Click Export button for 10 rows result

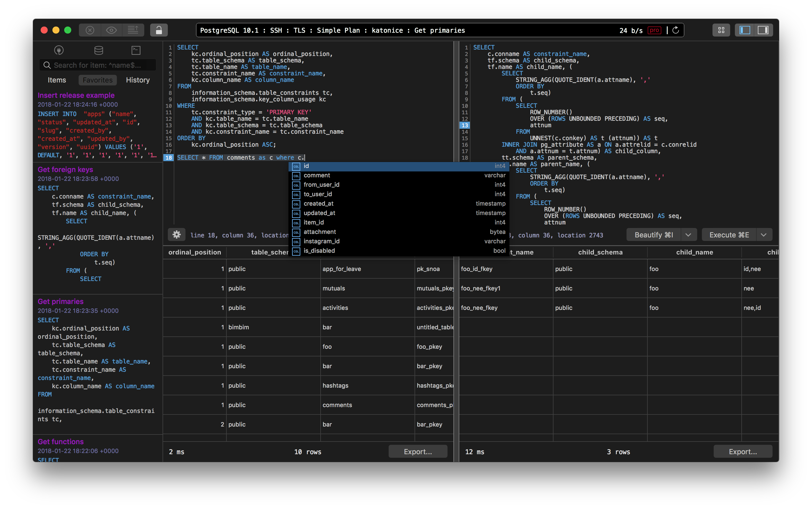(x=417, y=452)
